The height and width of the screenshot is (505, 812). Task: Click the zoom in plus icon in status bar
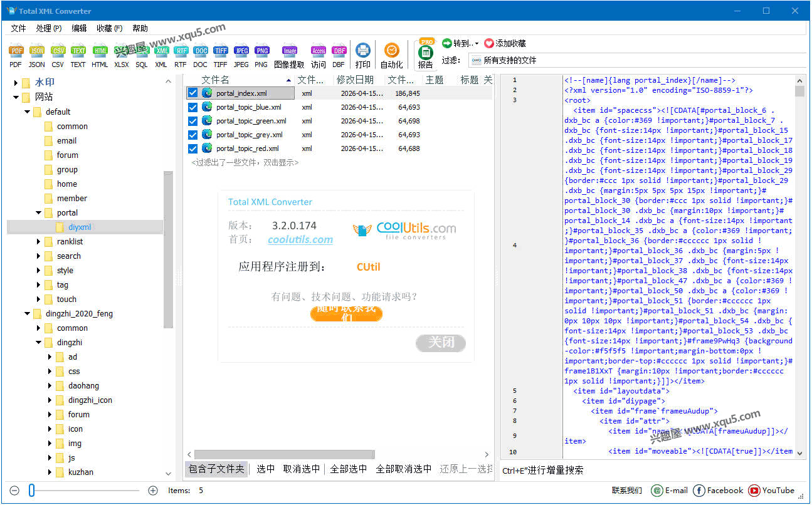tap(152, 491)
